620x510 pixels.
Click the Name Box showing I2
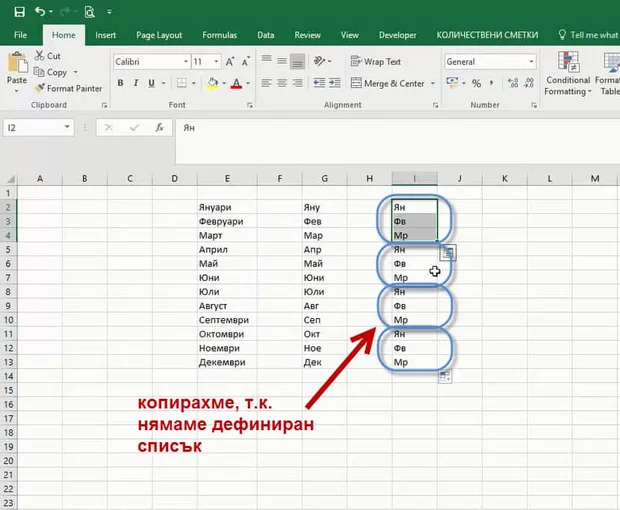(x=38, y=128)
